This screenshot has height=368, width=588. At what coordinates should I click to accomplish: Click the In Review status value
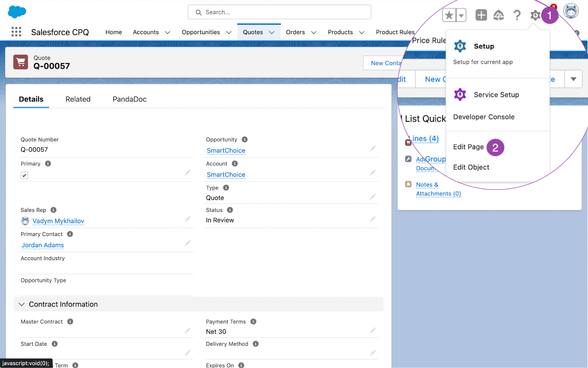(220, 220)
